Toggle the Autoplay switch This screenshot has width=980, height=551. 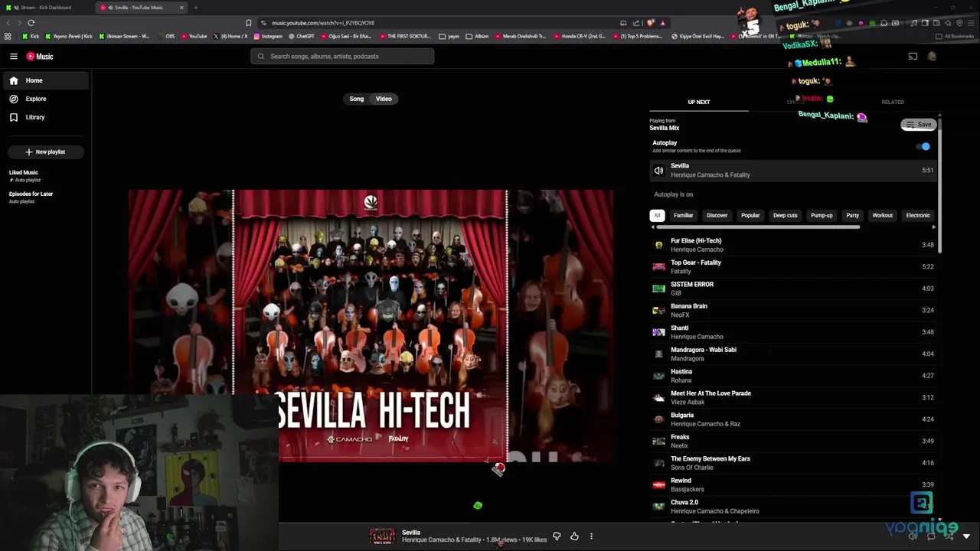(x=923, y=146)
